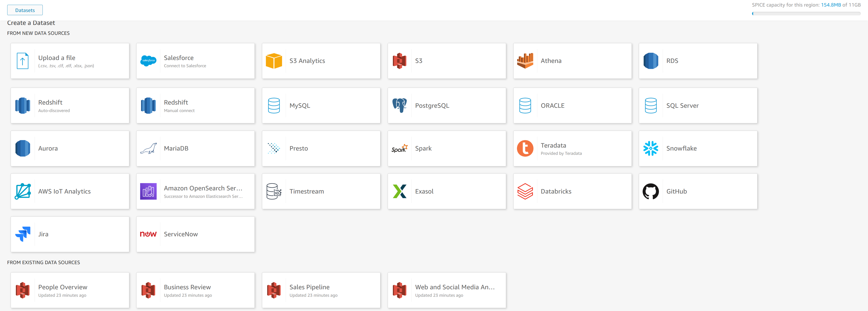Click the blue Jira icon
Image resolution: width=868 pixels, height=311 pixels.
pyautogui.click(x=23, y=234)
